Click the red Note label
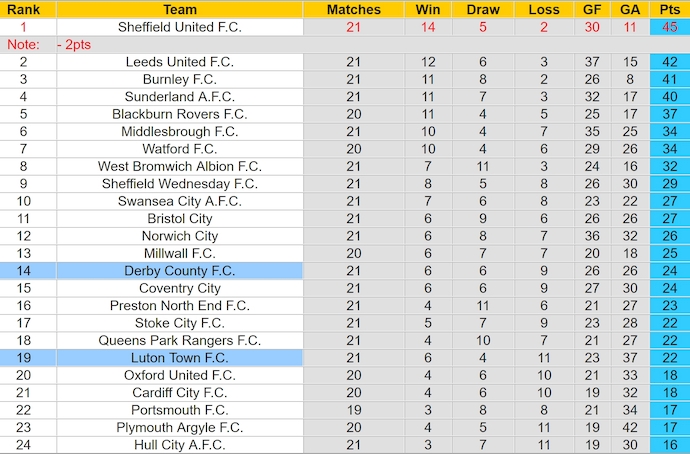 point(23,44)
